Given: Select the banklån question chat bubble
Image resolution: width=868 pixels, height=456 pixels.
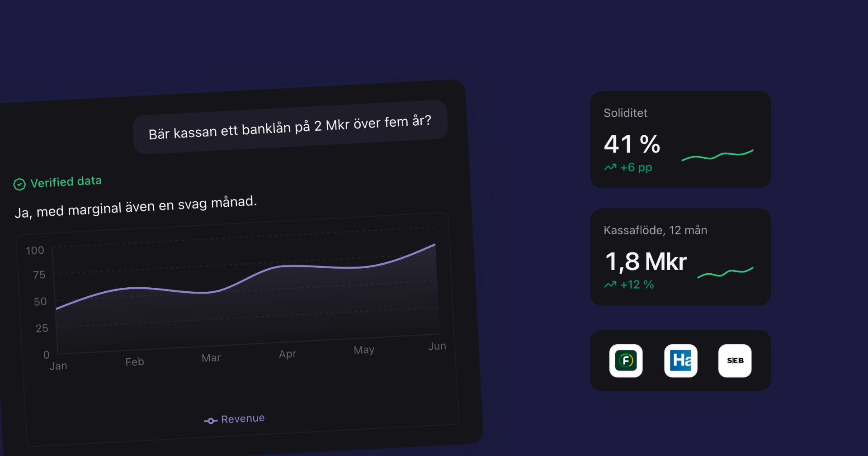Looking at the screenshot, I should coord(290,127).
